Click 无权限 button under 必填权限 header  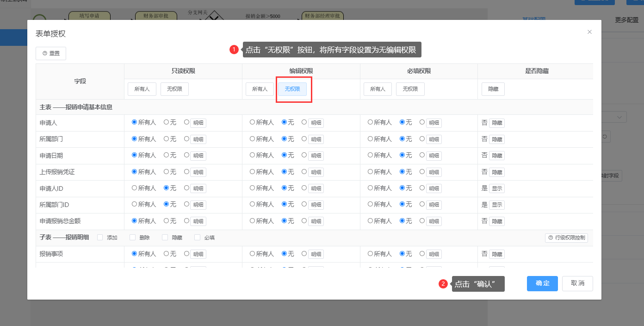tap(410, 89)
